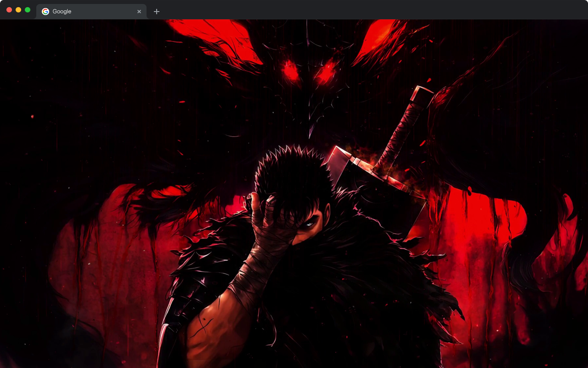Click the fullscreen Berserk wallpaper image
Viewport: 588px width, 368px height.
point(294,193)
